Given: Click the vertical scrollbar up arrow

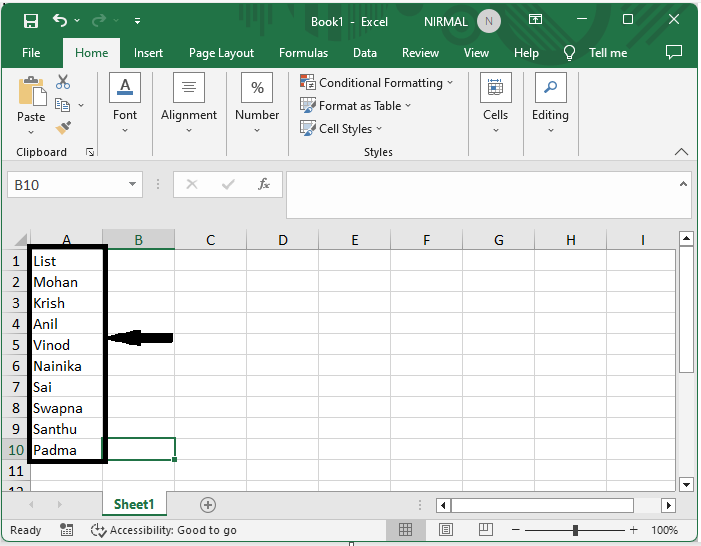Looking at the screenshot, I should [686, 238].
